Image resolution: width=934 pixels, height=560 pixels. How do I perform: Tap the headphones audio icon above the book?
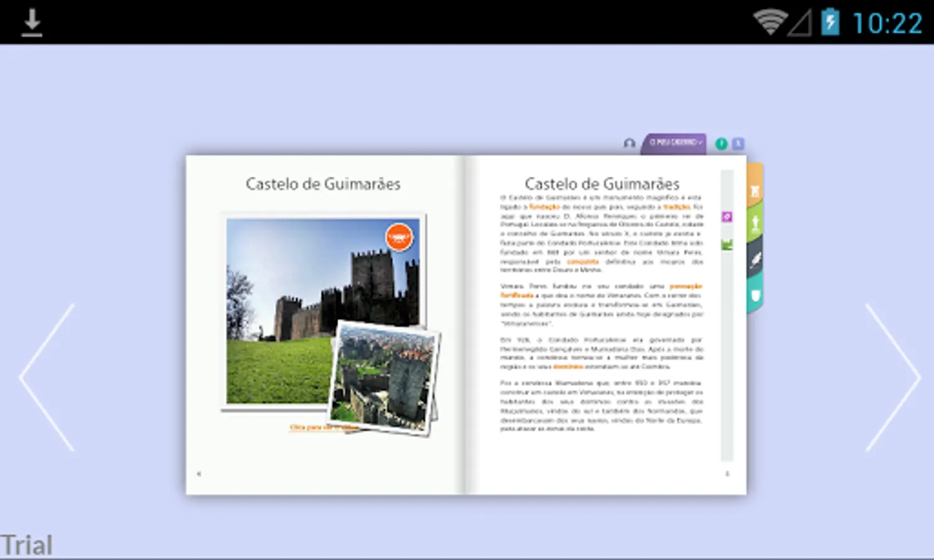pos(629,144)
